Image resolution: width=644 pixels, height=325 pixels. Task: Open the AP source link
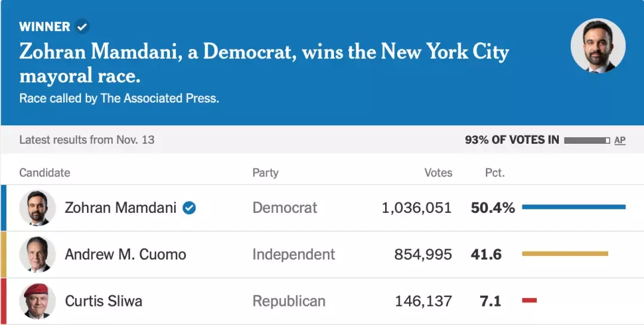click(x=620, y=140)
